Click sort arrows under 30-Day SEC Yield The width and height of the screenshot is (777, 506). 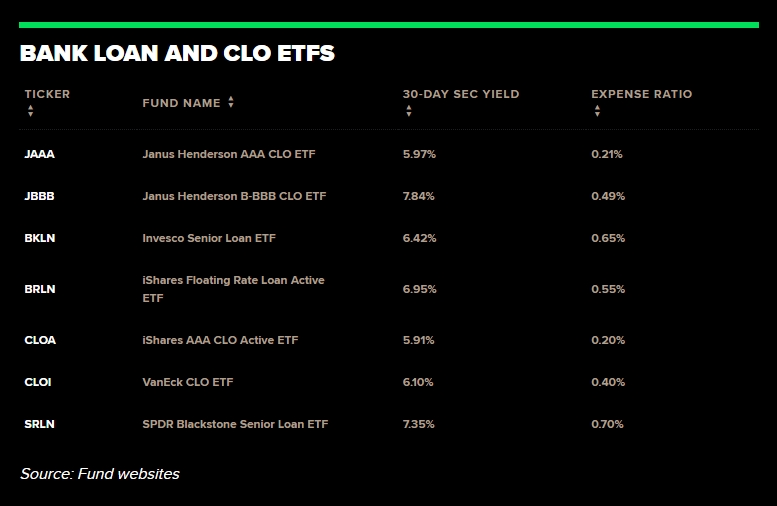pyautogui.click(x=408, y=111)
